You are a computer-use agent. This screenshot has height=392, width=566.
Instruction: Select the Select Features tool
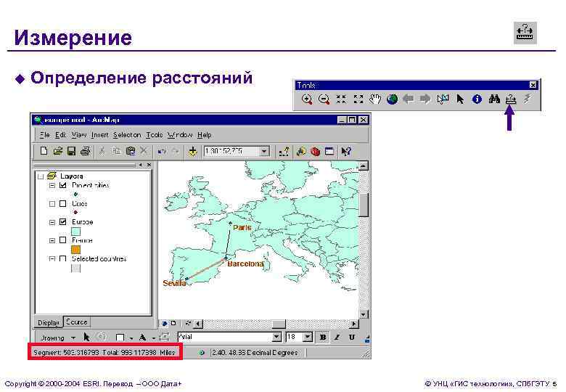(443, 99)
